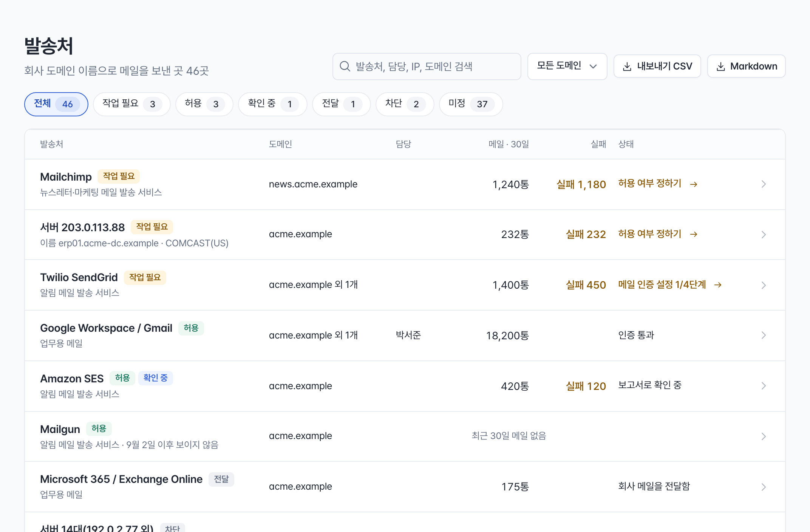The width and height of the screenshot is (810, 532).
Task: Select the 허용 3 filter tab
Action: pos(204,104)
